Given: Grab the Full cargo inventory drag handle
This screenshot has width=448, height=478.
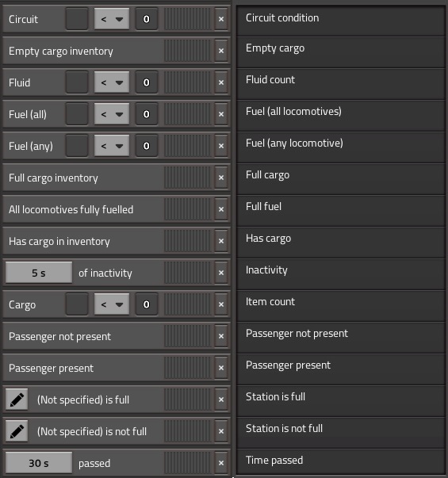Looking at the screenshot, I should 188,178.
